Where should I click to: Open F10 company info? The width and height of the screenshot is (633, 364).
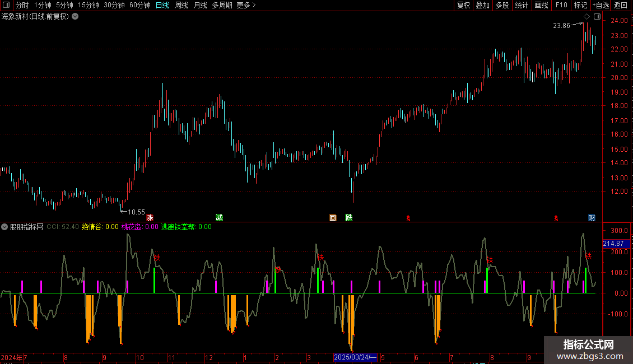point(561,5)
